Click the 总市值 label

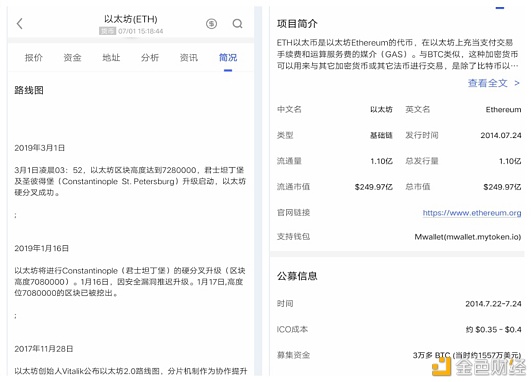coord(418,187)
